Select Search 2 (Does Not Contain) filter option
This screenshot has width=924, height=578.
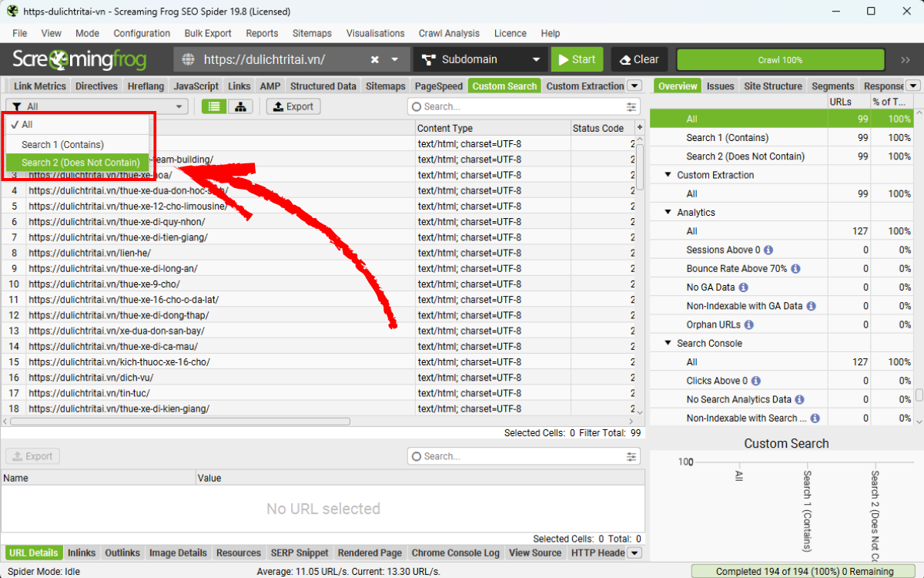[x=80, y=163]
